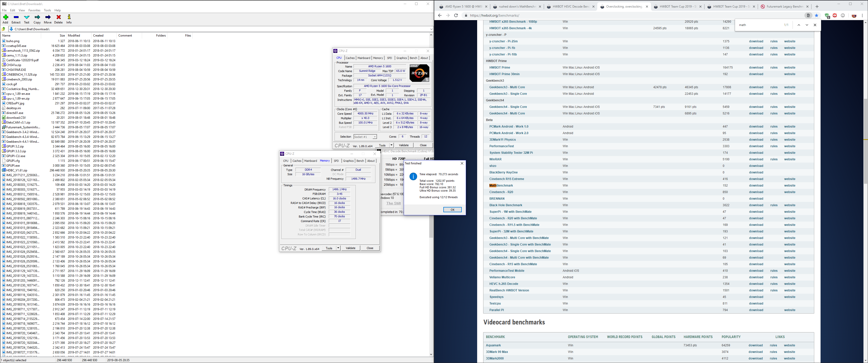Switch to the Caches tab in the upper CPU-Z window

pos(350,58)
